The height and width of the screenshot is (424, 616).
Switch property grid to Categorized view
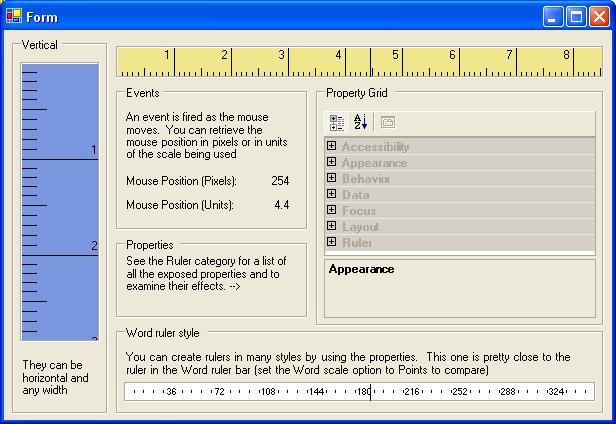point(337,123)
